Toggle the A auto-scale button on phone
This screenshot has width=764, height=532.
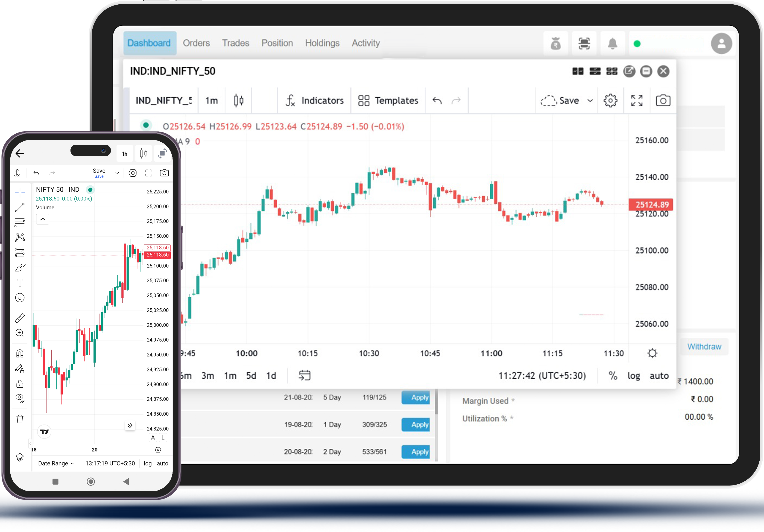[153, 438]
